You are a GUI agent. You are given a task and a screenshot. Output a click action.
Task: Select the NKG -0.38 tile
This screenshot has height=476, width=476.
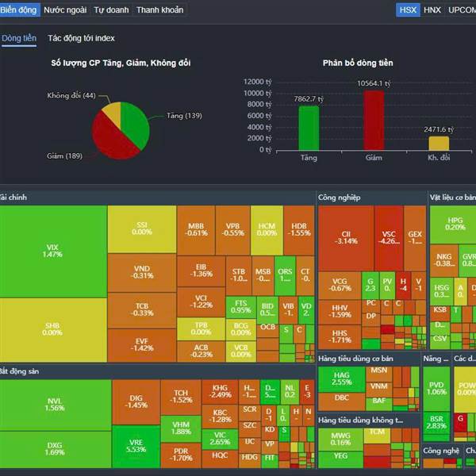[x=443, y=260]
